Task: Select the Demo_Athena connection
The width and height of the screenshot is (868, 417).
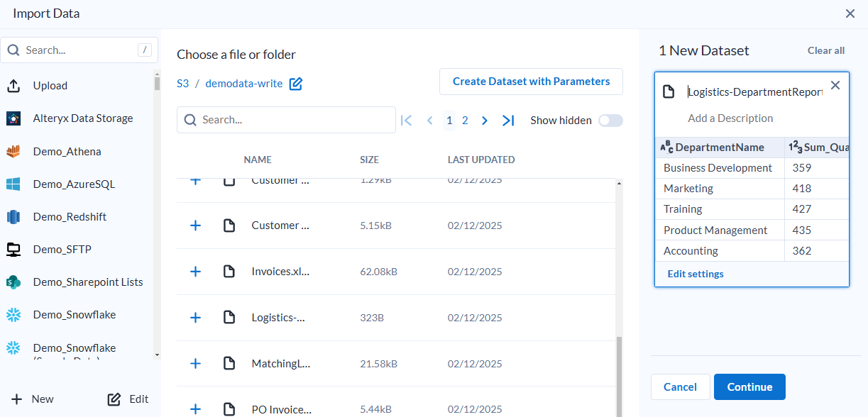Action: click(67, 151)
